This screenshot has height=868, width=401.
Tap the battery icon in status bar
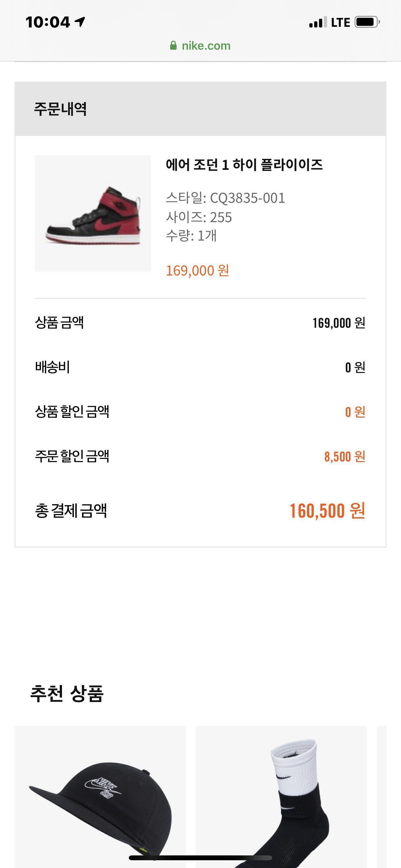[x=367, y=22]
